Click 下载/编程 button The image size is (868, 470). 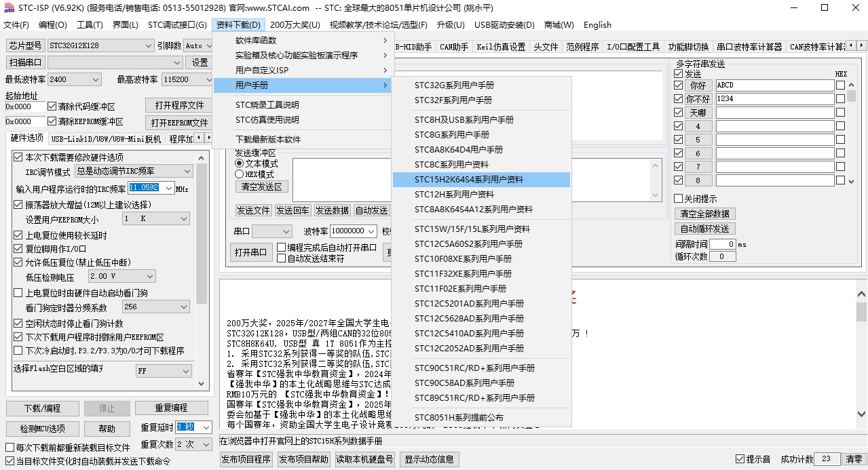41,408
